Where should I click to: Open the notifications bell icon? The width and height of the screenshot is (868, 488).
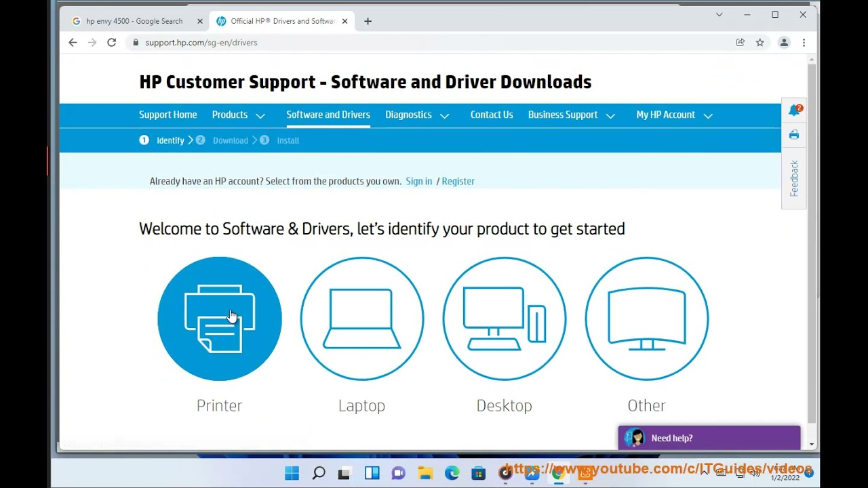794,110
